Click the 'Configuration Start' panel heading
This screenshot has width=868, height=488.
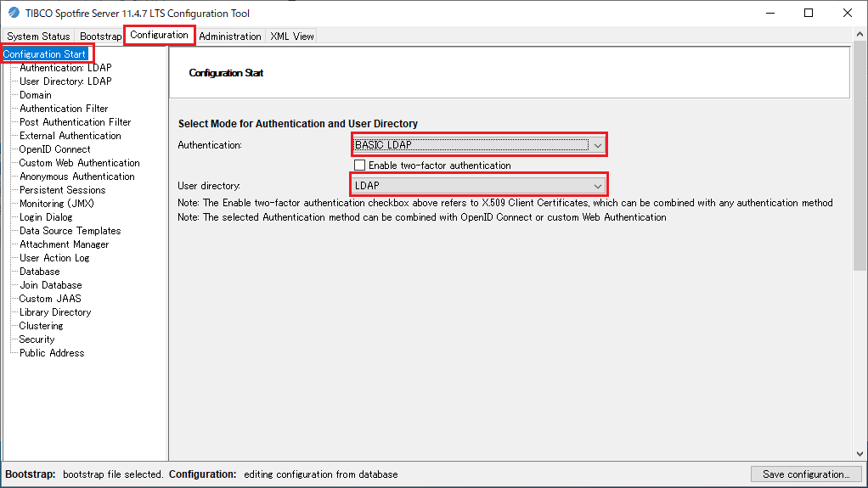226,73
